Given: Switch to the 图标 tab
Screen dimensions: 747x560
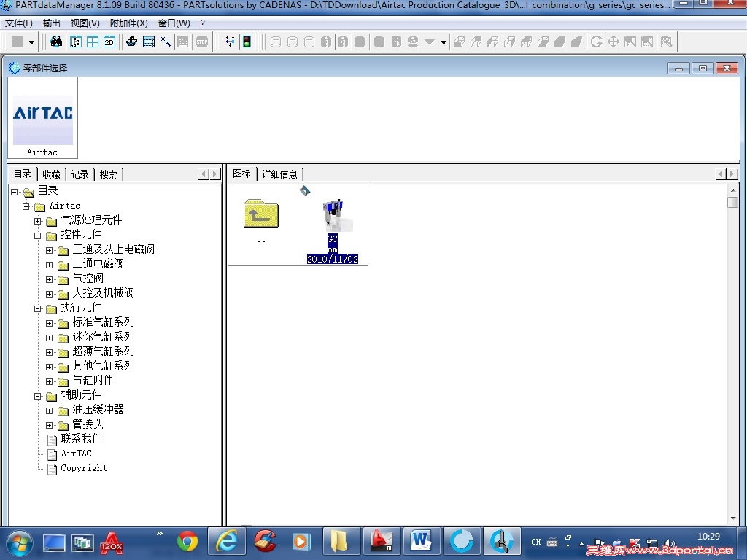Looking at the screenshot, I should click(x=241, y=174).
